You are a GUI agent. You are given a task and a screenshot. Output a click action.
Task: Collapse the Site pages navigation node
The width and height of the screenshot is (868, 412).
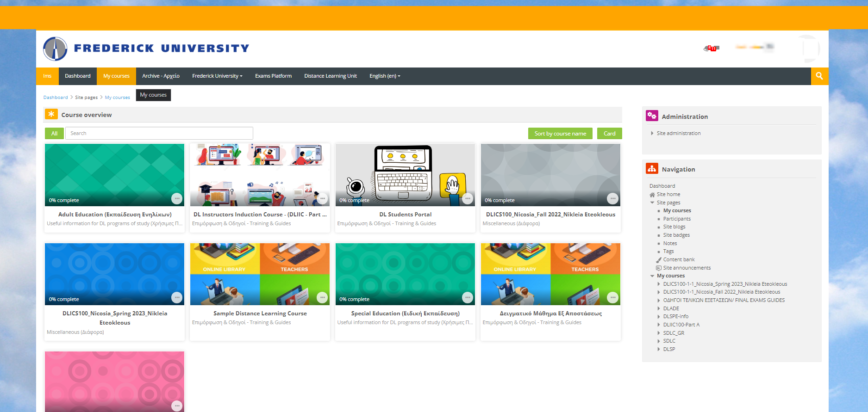pos(652,203)
